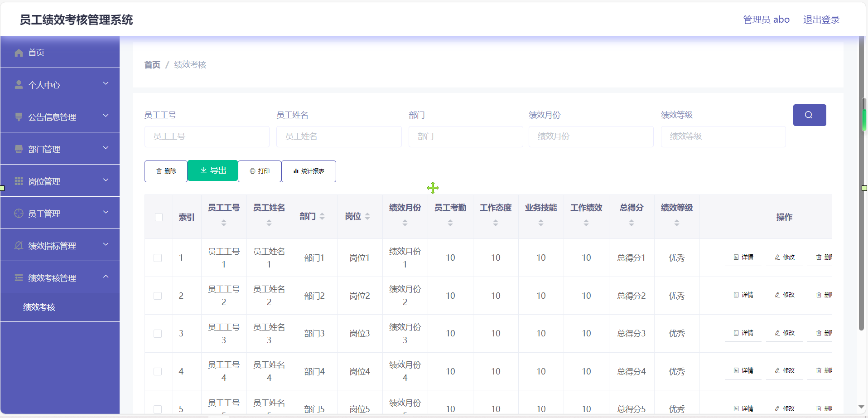The width and height of the screenshot is (868, 418).
Task: Sort by 员工姓名 column arrows
Action: (x=269, y=223)
